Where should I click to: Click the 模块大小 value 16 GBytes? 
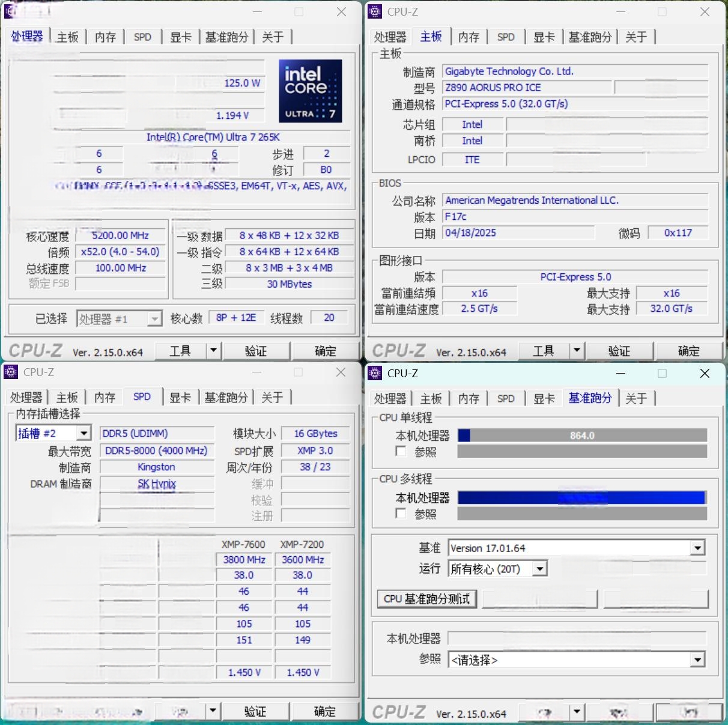(315, 434)
